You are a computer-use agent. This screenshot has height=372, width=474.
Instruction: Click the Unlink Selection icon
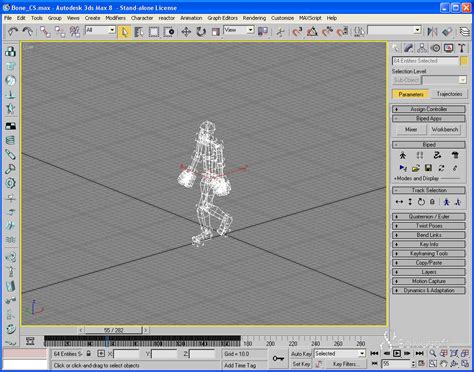click(60, 32)
